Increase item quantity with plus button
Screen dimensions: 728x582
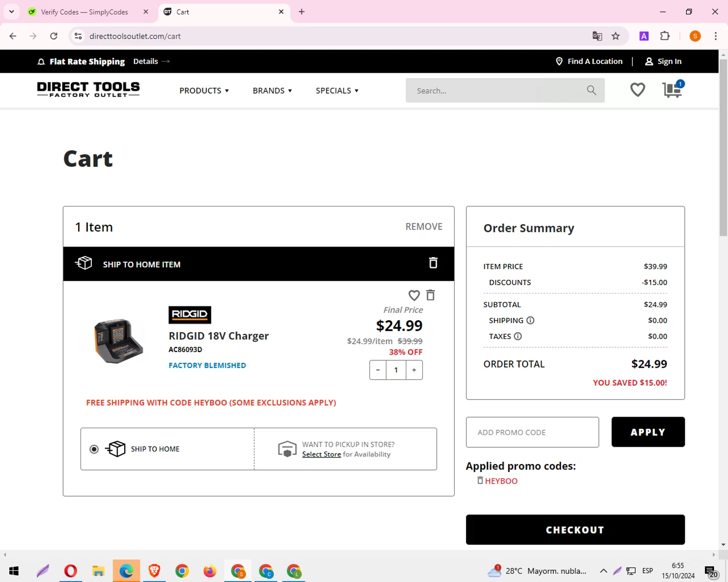coord(414,370)
